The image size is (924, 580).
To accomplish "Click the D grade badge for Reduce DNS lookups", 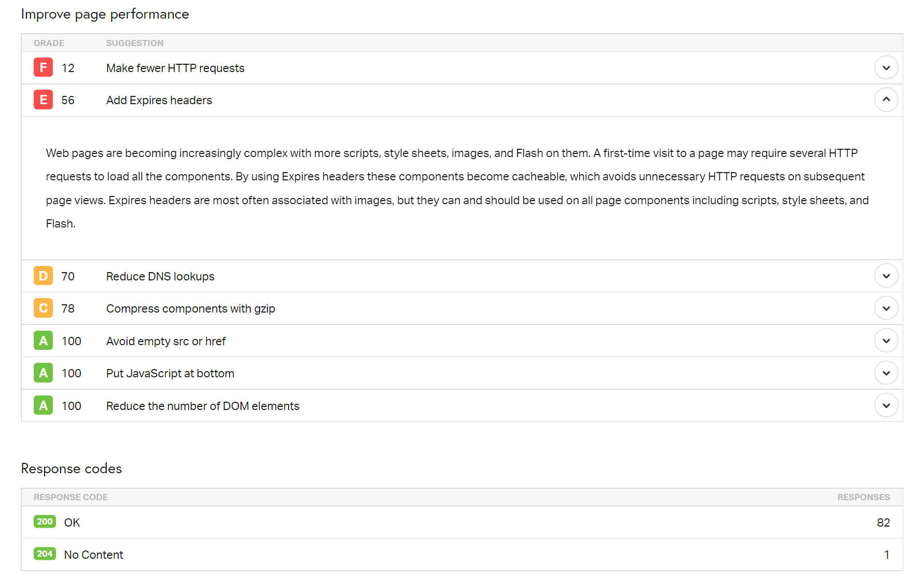I will (43, 276).
